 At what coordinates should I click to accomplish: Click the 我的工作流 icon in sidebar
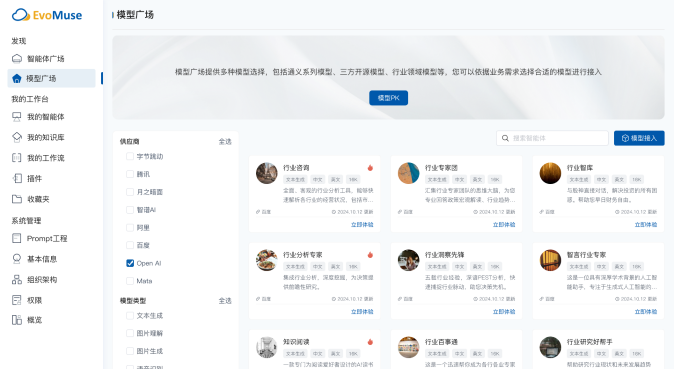click(17, 158)
